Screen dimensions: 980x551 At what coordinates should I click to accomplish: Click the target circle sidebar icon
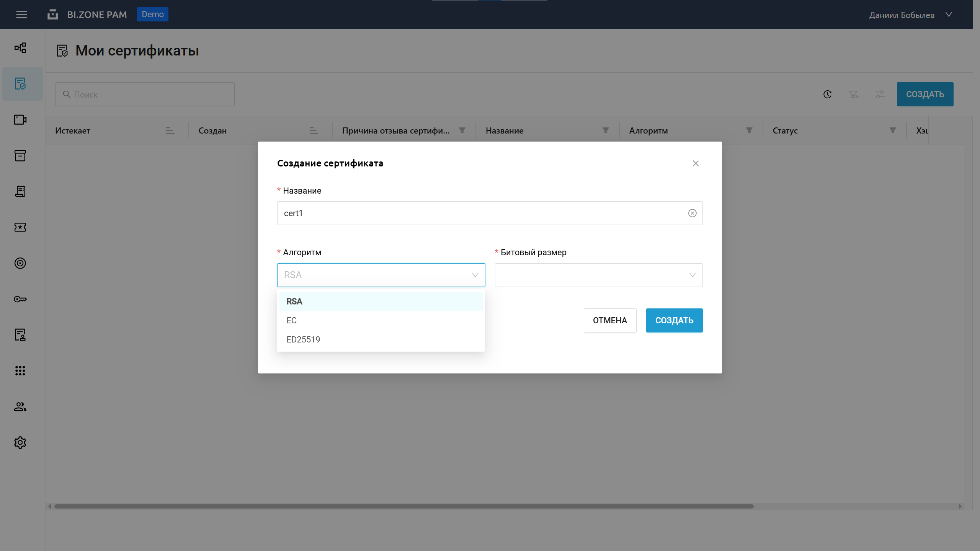[x=20, y=263]
